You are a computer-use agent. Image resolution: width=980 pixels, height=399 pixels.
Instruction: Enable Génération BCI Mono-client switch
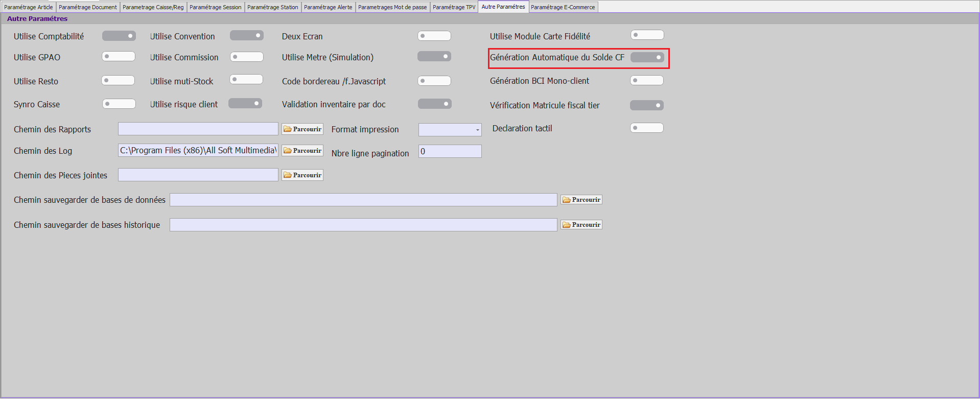point(647,80)
